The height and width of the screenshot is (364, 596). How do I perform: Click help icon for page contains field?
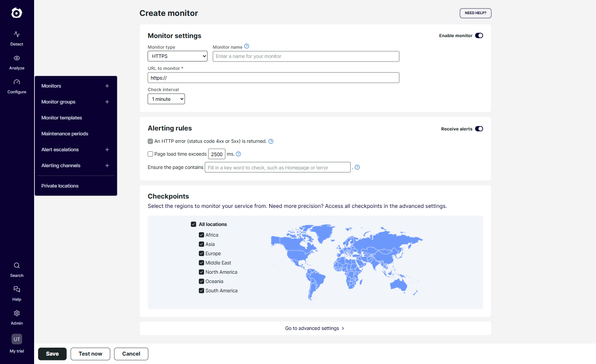click(357, 167)
